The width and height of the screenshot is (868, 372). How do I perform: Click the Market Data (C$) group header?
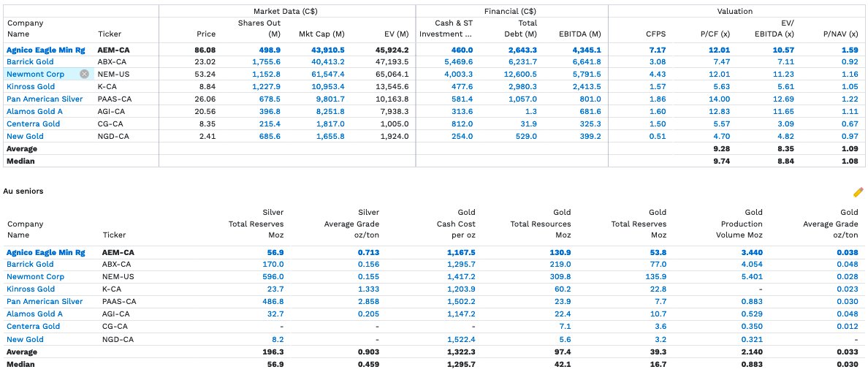point(286,11)
